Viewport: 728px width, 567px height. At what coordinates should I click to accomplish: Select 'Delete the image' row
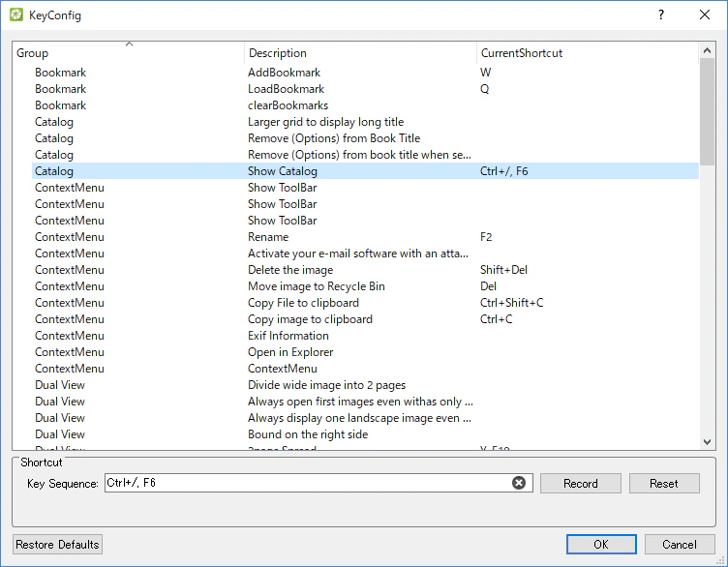tap(365, 270)
